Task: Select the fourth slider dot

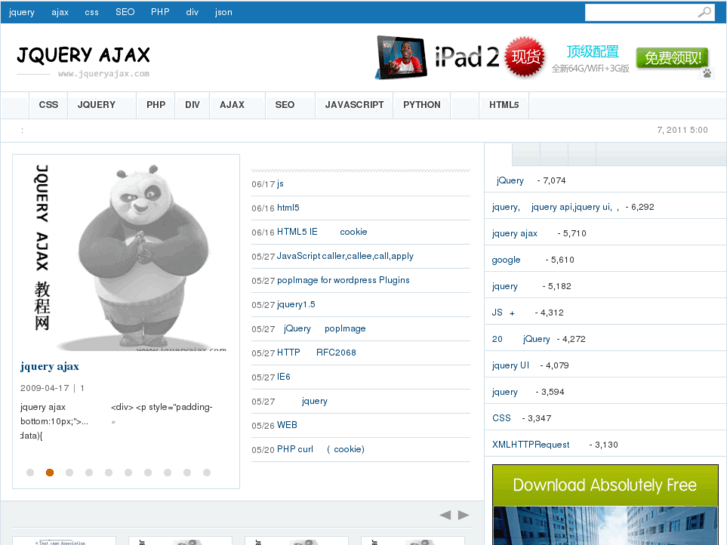Action: tap(89, 472)
